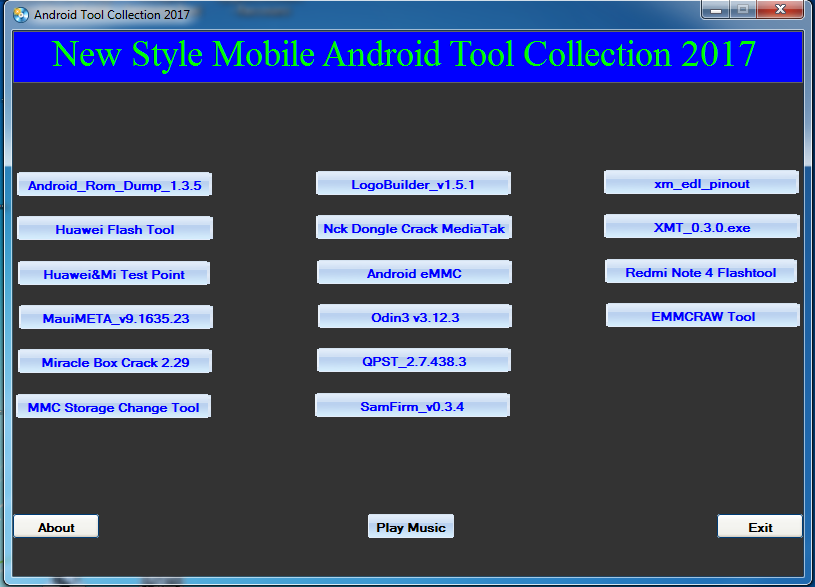Launch LogoBuilder_v1.5.1

[x=413, y=184]
